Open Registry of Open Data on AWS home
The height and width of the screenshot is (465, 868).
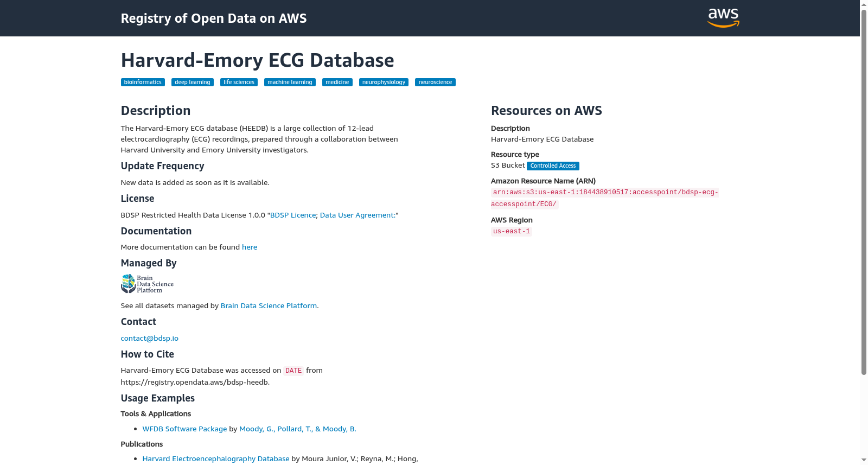(214, 18)
